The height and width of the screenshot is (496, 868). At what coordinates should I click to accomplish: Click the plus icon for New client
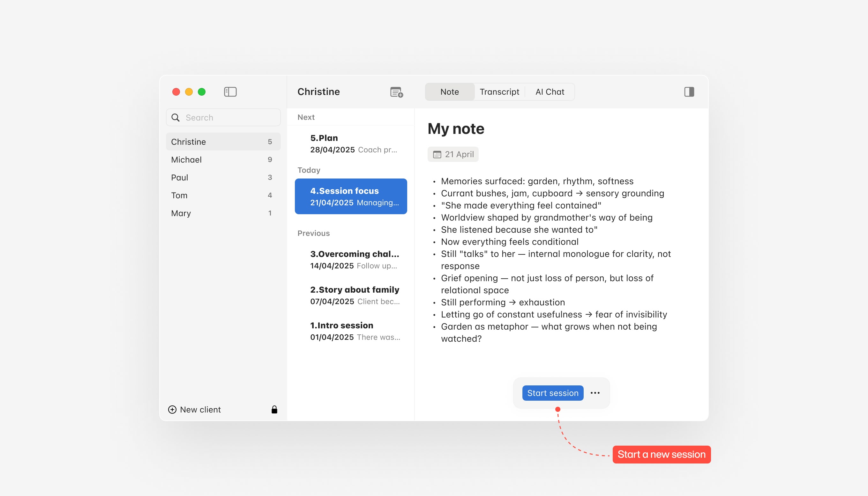point(173,410)
